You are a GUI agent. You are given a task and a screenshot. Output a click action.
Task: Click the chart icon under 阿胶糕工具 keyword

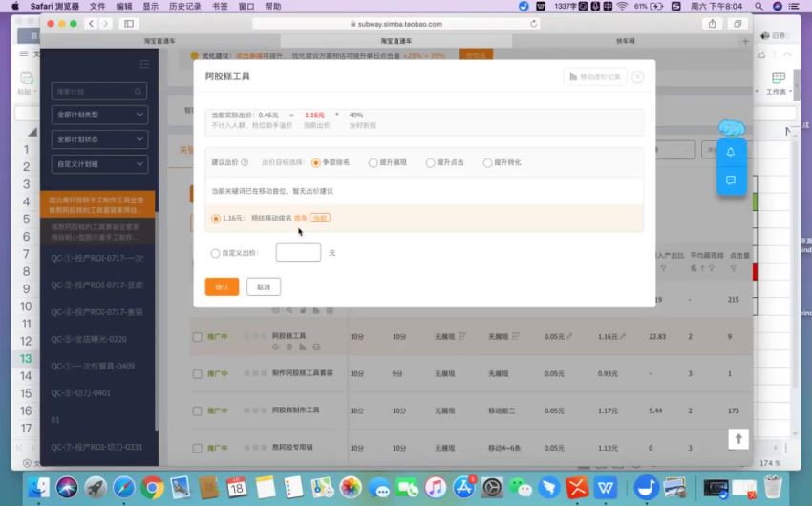click(303, 348)
